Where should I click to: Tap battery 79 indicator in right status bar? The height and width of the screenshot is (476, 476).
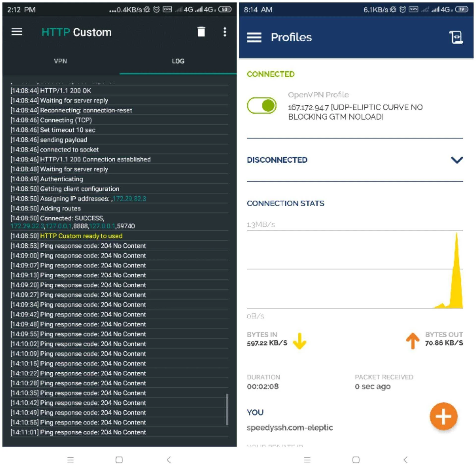(x=462, y=9)
